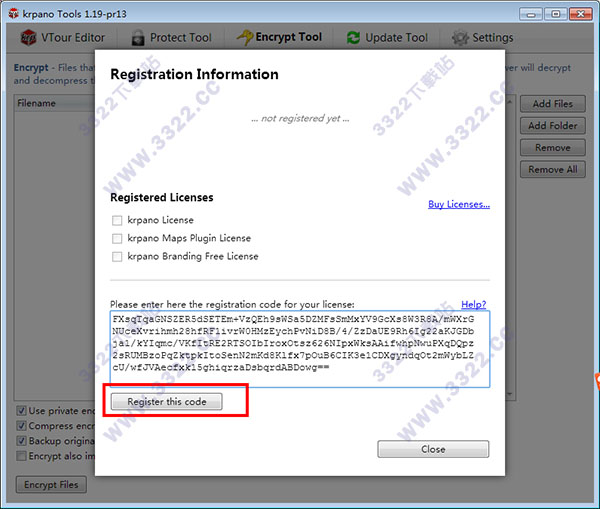Click the Remove All button
Image resolution: width=600 pixels, height=509 pixels.
coord(553,169)
